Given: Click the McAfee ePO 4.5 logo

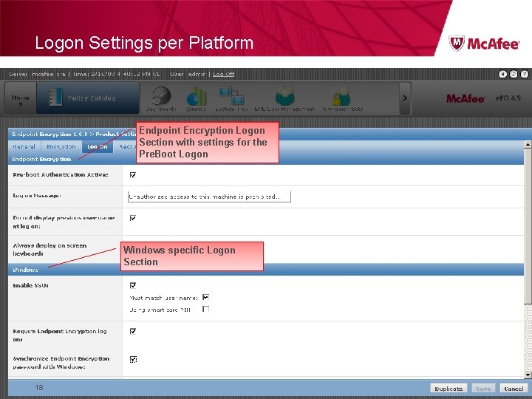Looking at the screenshot, I should point(483,98).
